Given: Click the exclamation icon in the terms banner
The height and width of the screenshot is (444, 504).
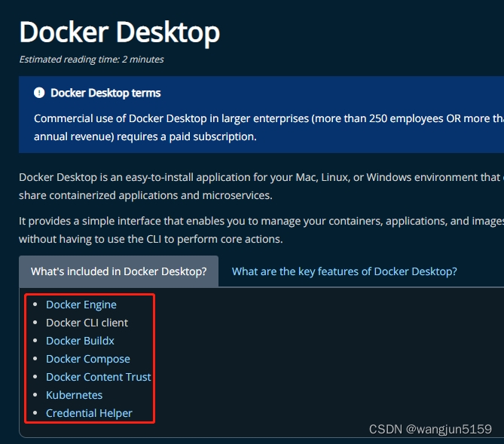Looking at the screenshot, I should (39, 93).
